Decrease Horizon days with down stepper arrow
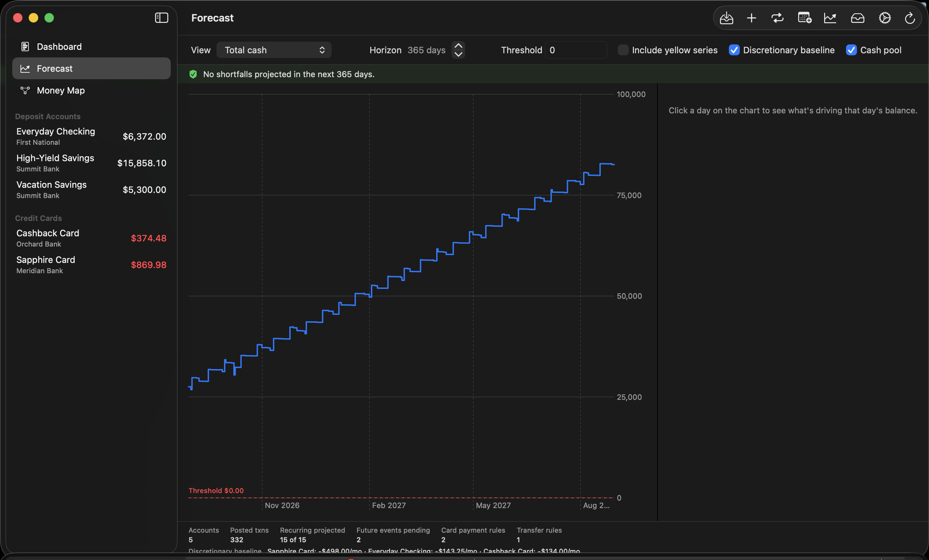This screenshot has height=560, width=929. (458, 54)
